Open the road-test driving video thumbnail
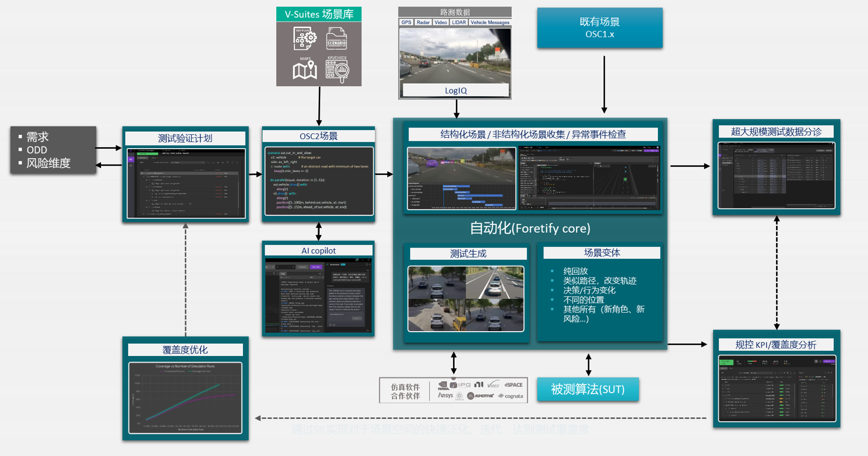 pyautogui.click(x=455, y=56)
